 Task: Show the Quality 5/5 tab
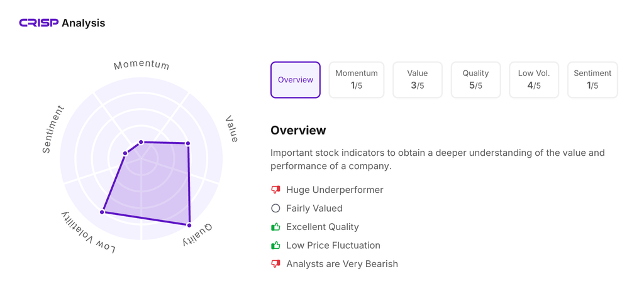coord(475,80)
